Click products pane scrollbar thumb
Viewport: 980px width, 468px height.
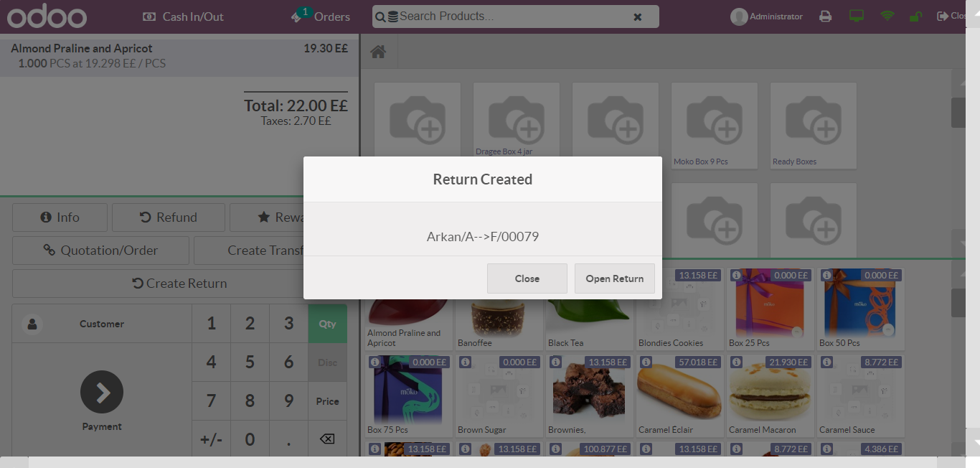(x=958, y=302)
